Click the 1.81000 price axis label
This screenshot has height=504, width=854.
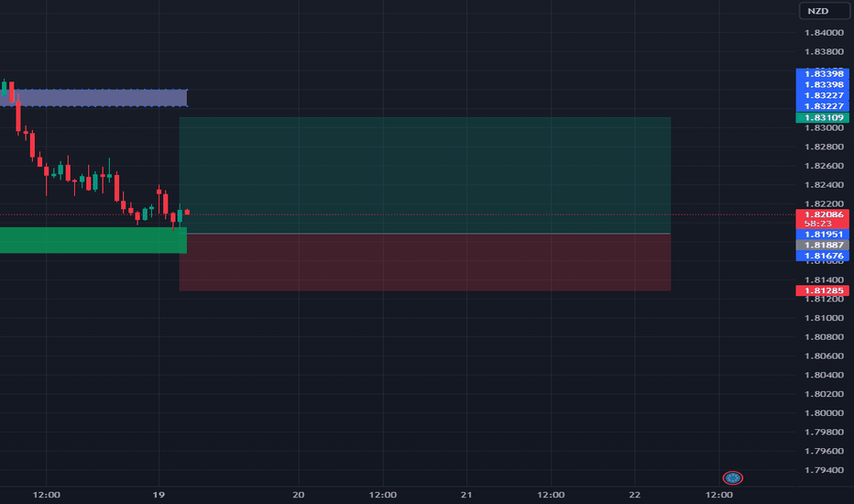[x=824, y=318]
